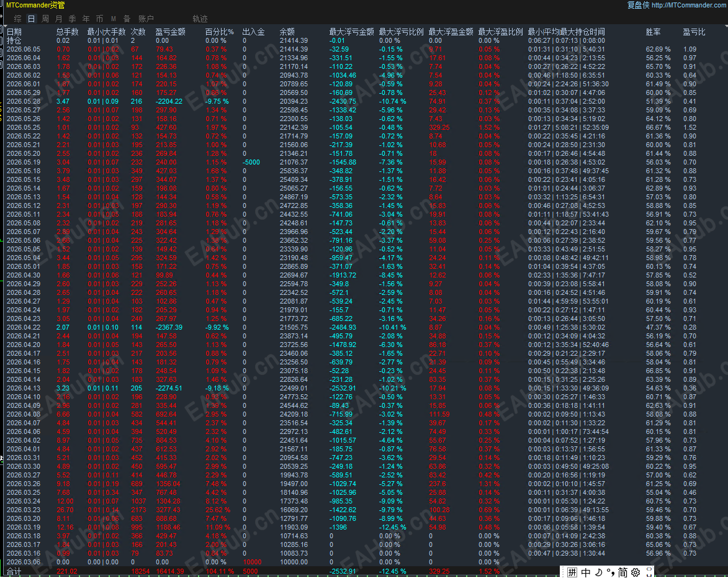
Task: Click the 66.85 % win rate cell
Action: coord(658,371)
